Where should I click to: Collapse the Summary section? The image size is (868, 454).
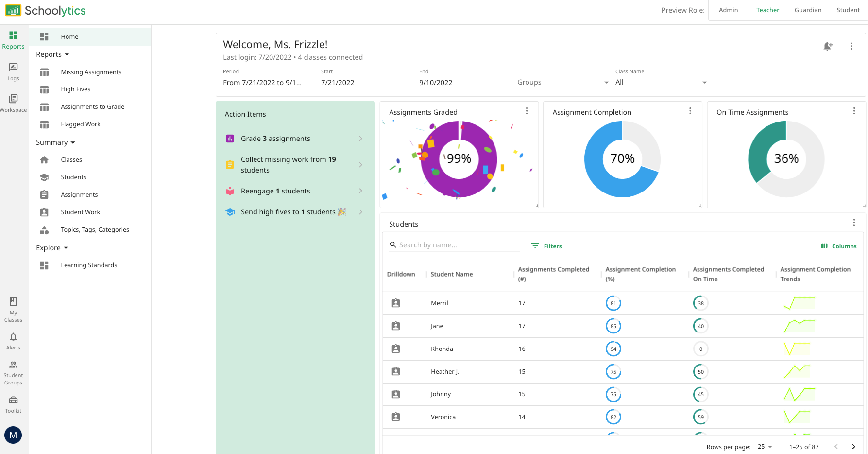point(55,142)
